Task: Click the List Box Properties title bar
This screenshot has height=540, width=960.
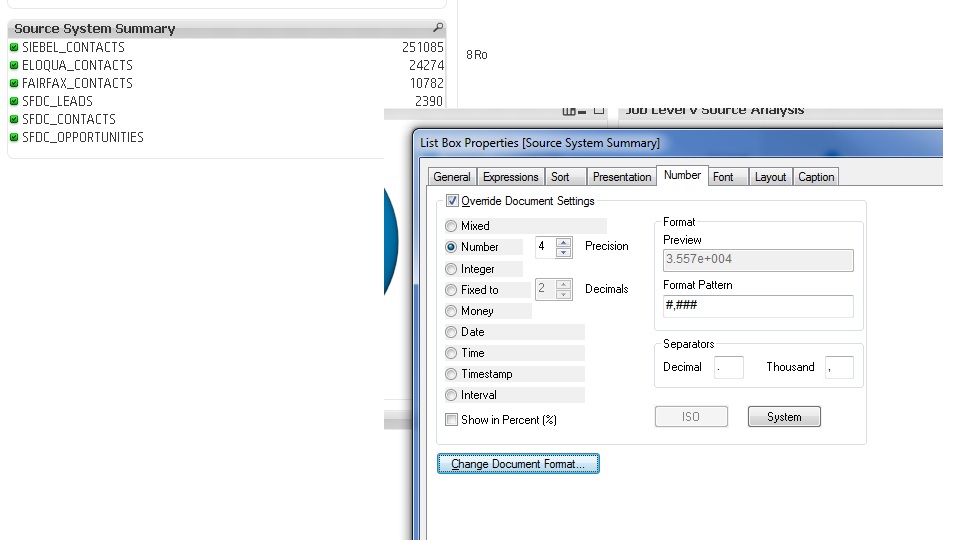Action: [x=678, y=143]
